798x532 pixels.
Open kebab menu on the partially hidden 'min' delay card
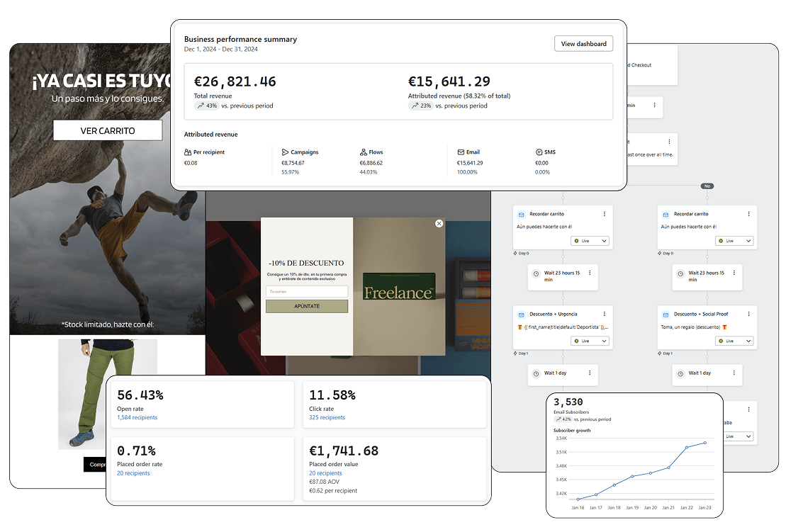click(654, 106)
